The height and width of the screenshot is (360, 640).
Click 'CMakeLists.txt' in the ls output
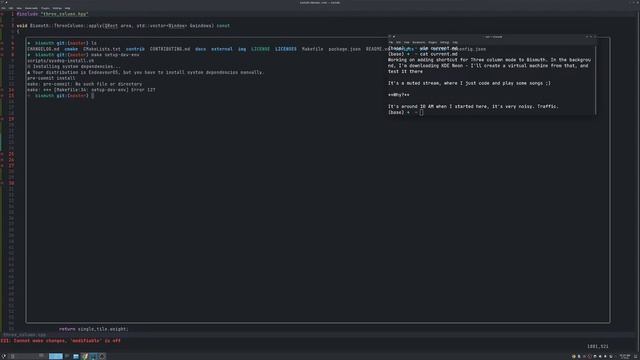(102, 49)
